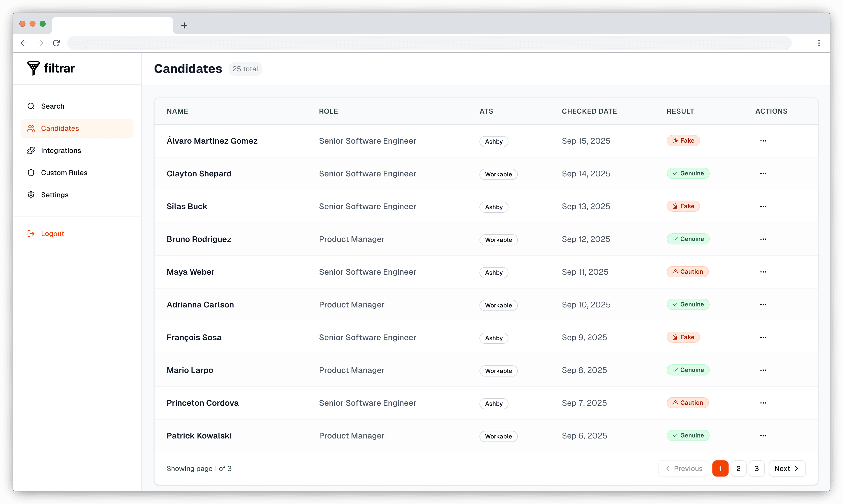The height and width of the screenshot is (504, 843).
Task: Click the ROLE column header
Action: (328, 111)
